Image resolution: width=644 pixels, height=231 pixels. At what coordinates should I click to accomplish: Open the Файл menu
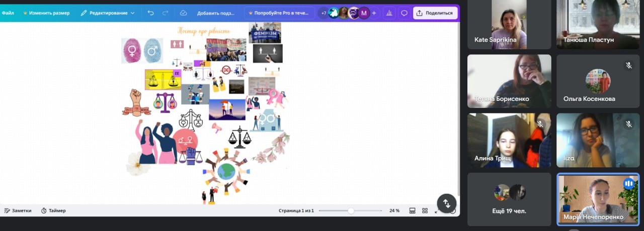(x=8, y=13)
